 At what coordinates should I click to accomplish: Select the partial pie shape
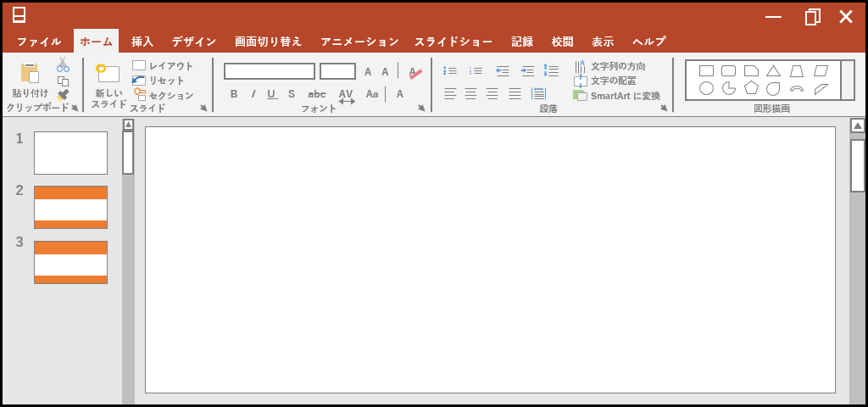pyautogui.click(x=728, y=88)
